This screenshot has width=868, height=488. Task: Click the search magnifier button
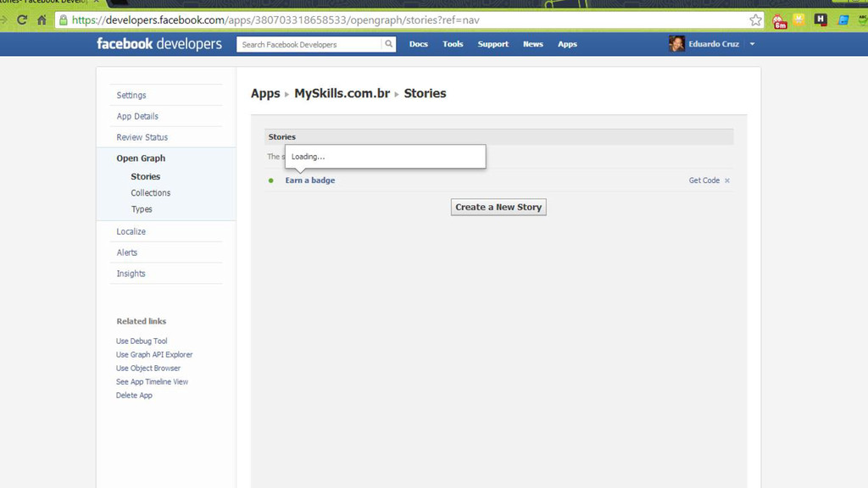coord(388,44)
